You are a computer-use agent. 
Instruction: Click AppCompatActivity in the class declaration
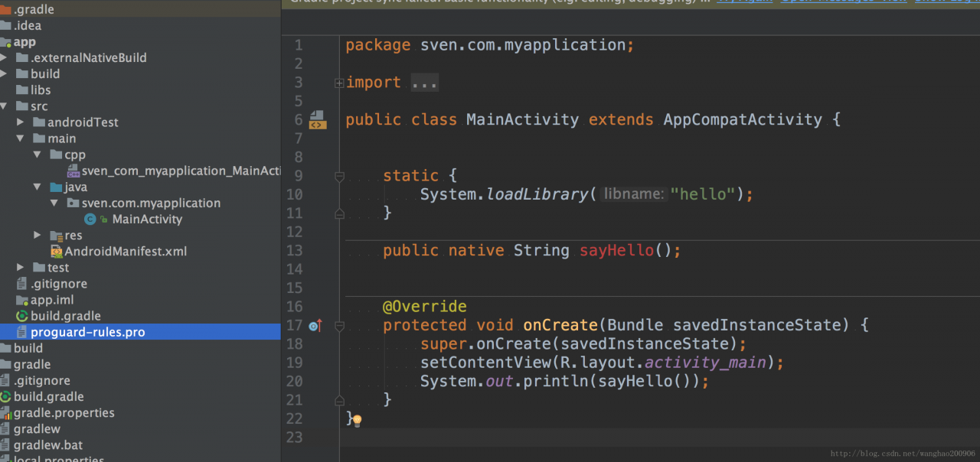point(743,120)
